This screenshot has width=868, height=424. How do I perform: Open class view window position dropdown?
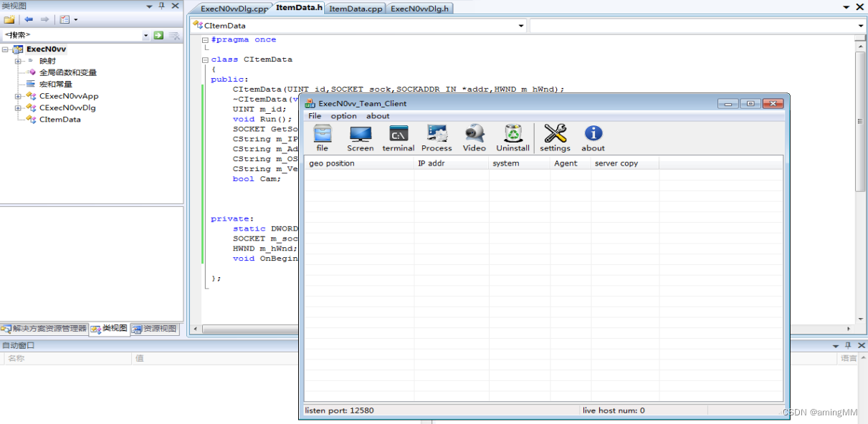pos(149,6)
